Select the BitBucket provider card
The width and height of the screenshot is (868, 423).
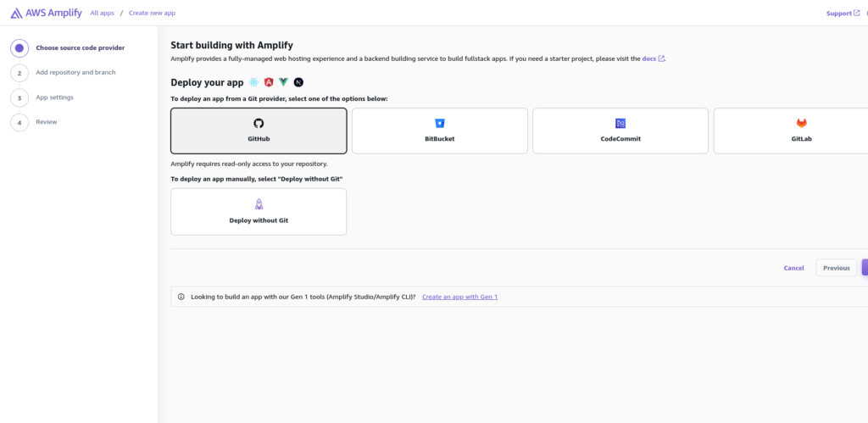point(440,131)
